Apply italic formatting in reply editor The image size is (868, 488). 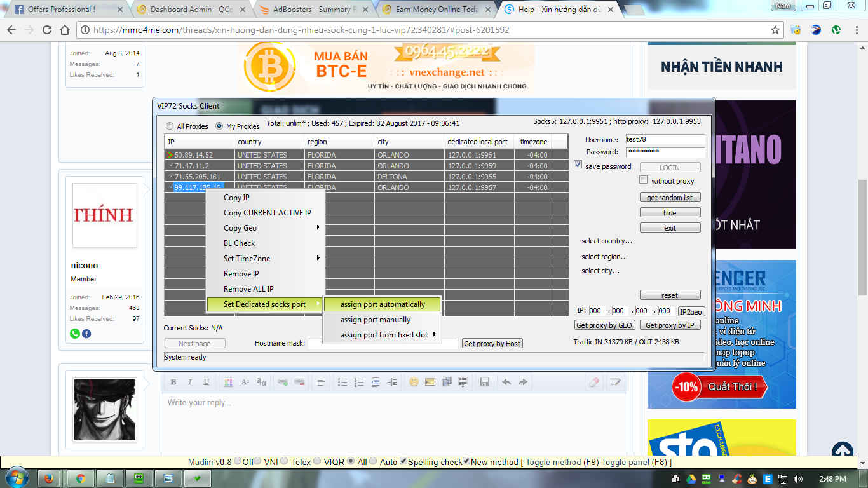click(x=189, y=382)
